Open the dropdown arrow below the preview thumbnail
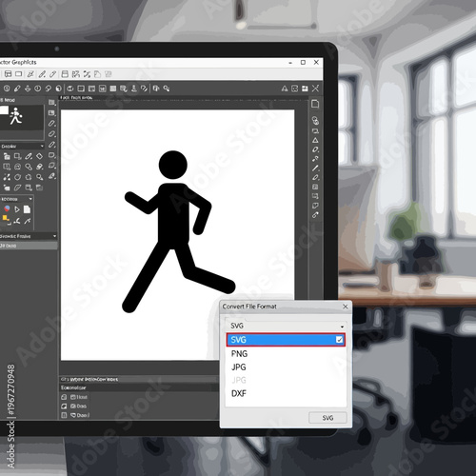476x476 pixels. (42, 146)
